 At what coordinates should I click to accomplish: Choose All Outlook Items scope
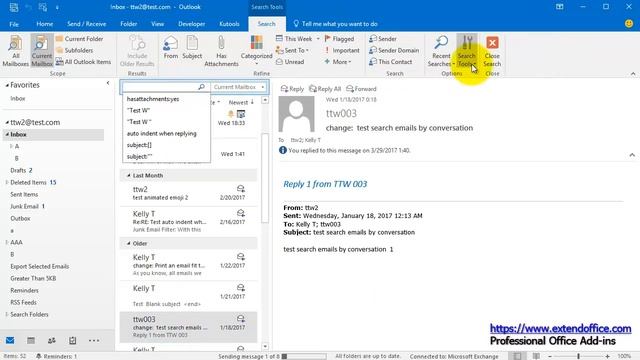[83, 62]
